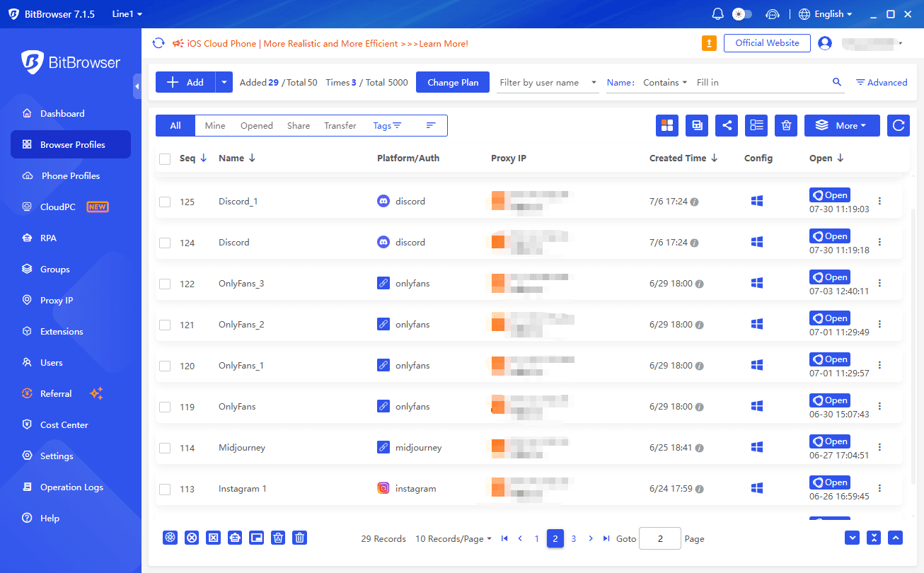Check the OnlyFans_3 row checkbox
The image size is (924, 573).
[x=165, y=284]
